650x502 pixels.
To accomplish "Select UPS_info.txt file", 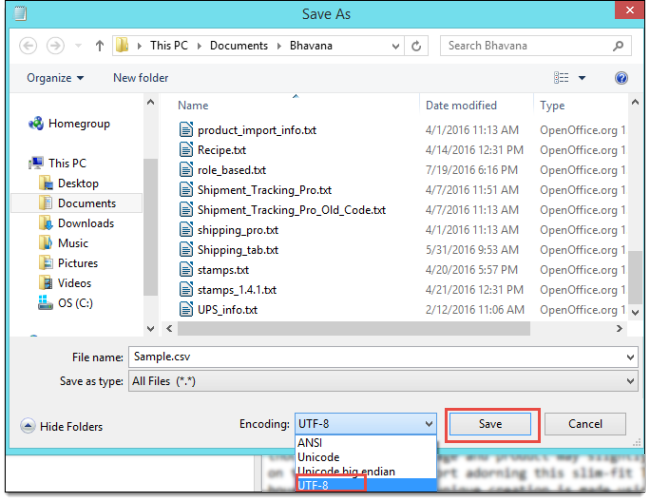I will 227,310.
